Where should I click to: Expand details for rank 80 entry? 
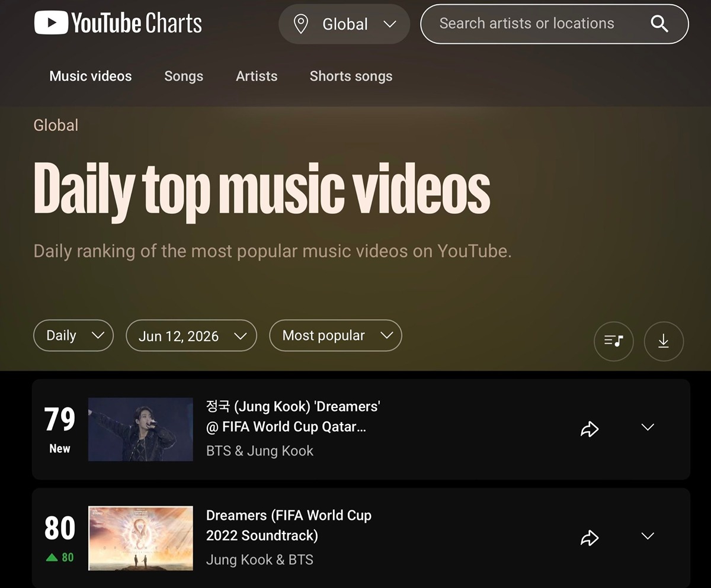click(648, 536)
